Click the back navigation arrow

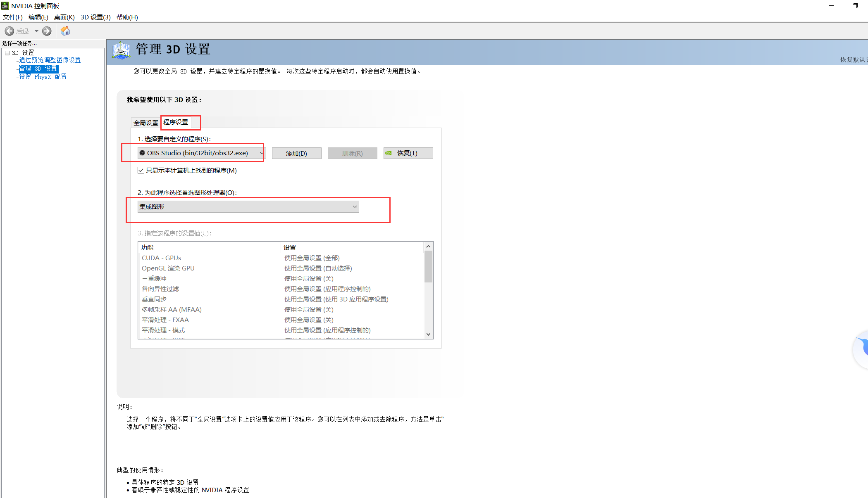coord(9,31)
